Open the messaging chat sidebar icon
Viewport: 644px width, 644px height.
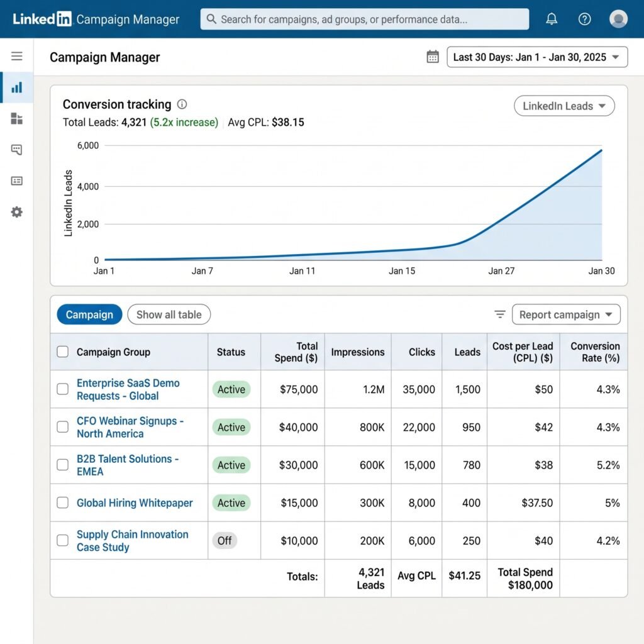17,150
